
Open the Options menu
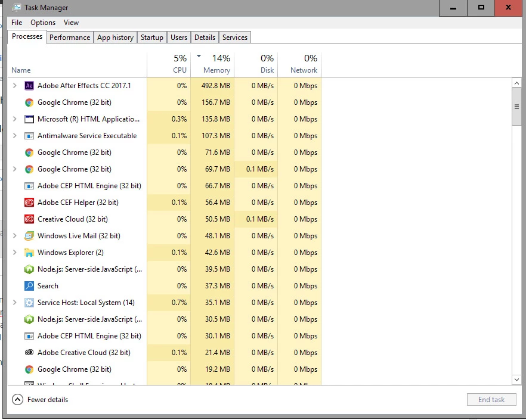(43, 23)
